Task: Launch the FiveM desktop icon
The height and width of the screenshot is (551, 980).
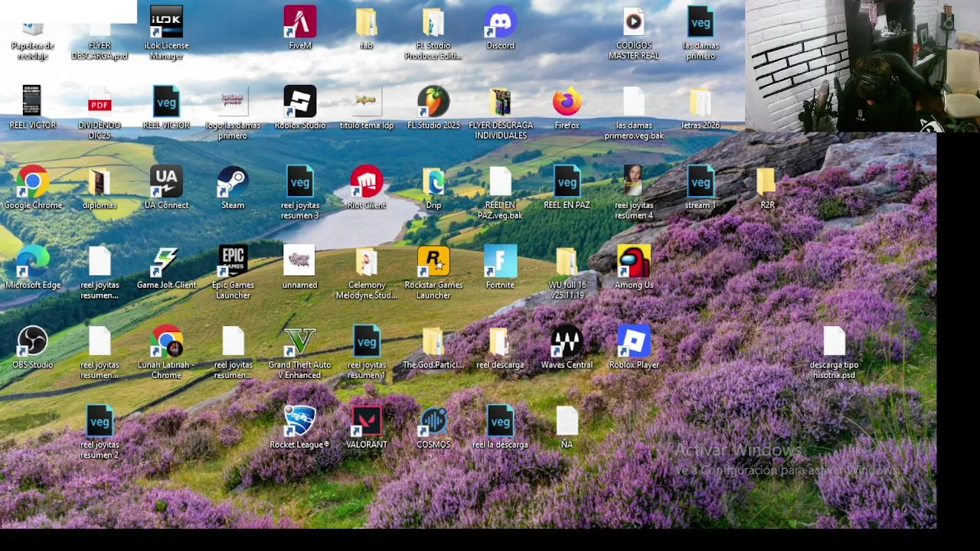Action: click(x=300, y=23)
